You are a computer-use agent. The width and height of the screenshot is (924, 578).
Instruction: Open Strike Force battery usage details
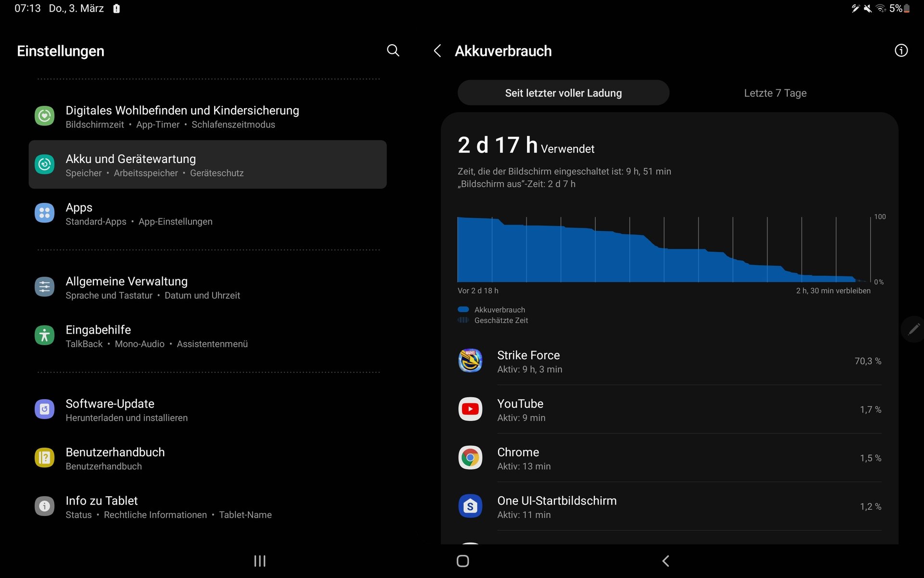pyautogui.click(x=669, y=361)
